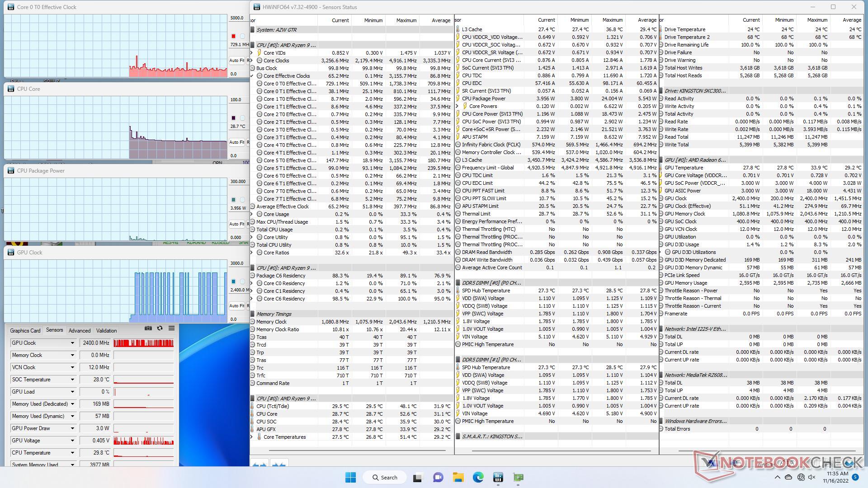Open the clock and date flyout
This screenshot has width=868, height=488.
click(836, 477)
